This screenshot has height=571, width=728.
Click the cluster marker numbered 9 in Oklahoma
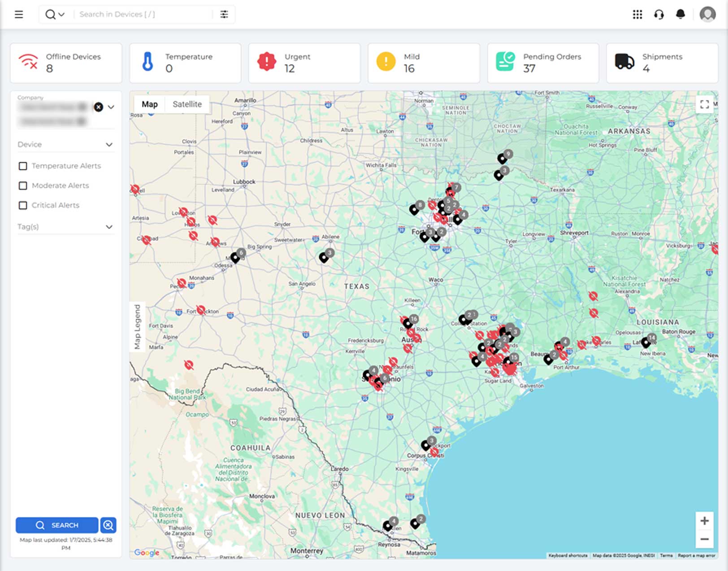pos(503,158)
